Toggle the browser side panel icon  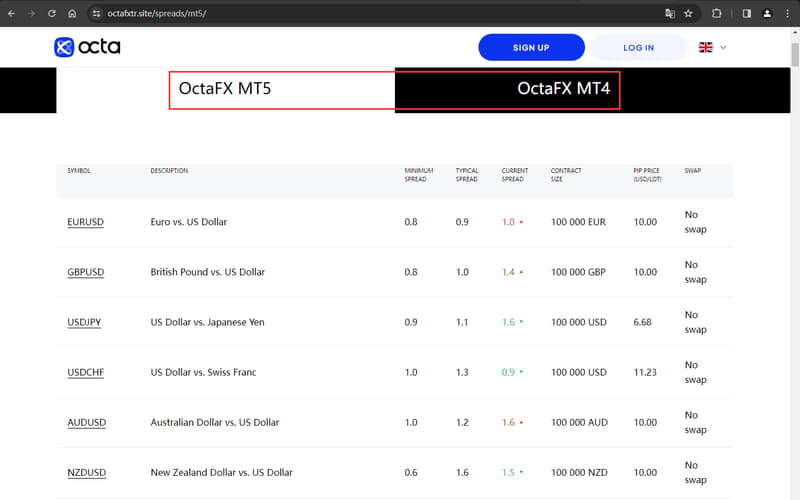click(x=746, y=14)
